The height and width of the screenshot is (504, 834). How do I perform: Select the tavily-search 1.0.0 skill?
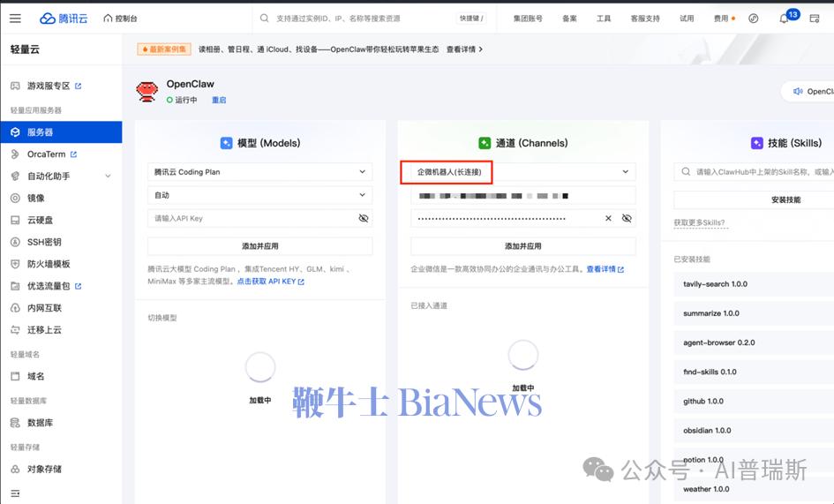[x=755, y=284]
